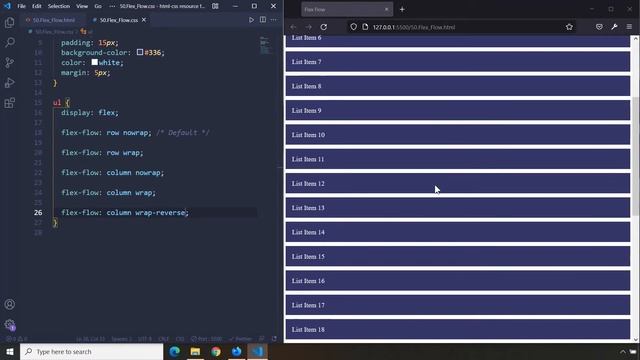Open Google Chrome from the taskbar
The image size is (640, 360).
pos(216,351)
